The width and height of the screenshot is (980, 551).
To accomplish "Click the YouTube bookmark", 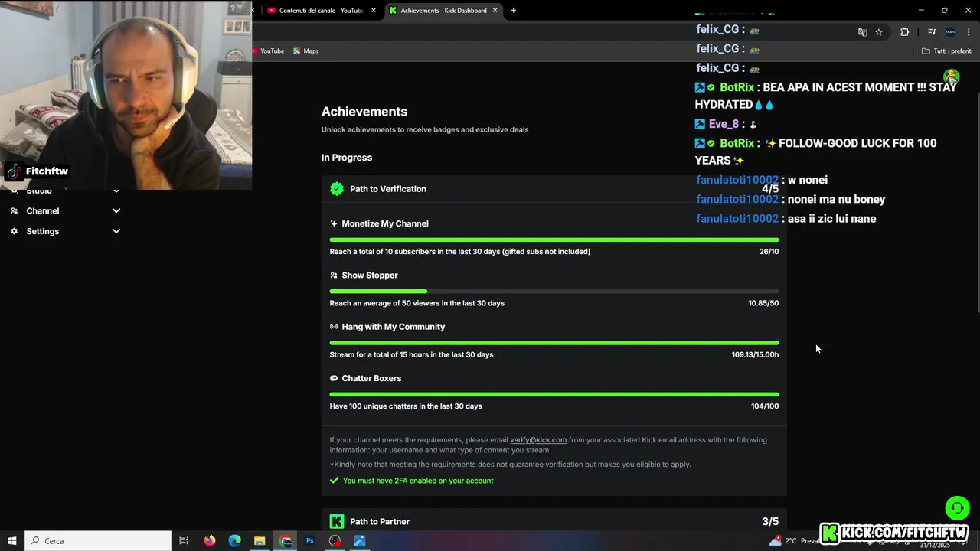I will pyautogui.click(x=269, y=51).
